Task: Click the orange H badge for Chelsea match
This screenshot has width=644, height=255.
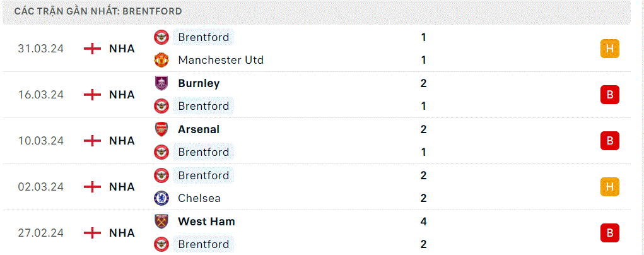Action: tap(609, 187)
